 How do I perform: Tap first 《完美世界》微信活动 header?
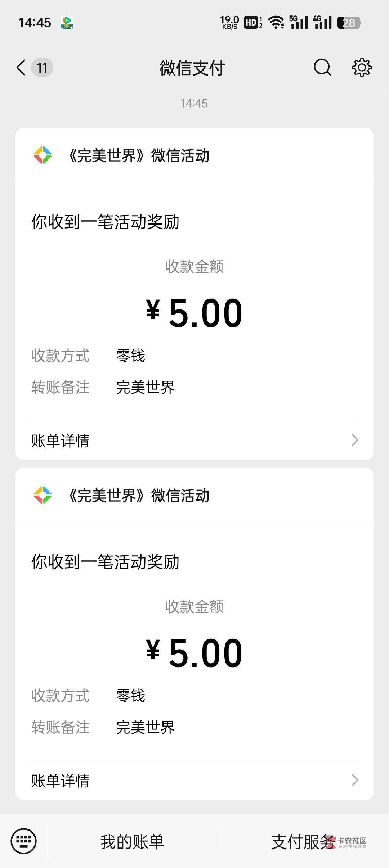tap(139, 155)
